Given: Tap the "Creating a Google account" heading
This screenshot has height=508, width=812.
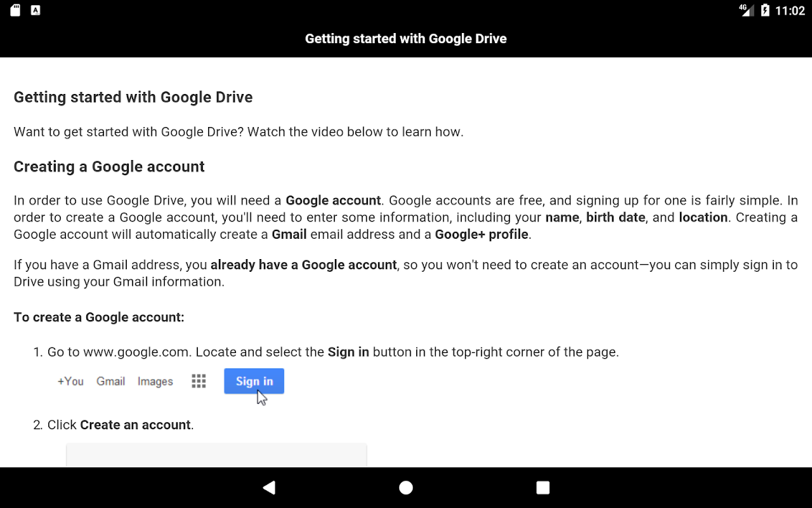Looking at the screenshot, I should tap(109, 166).
